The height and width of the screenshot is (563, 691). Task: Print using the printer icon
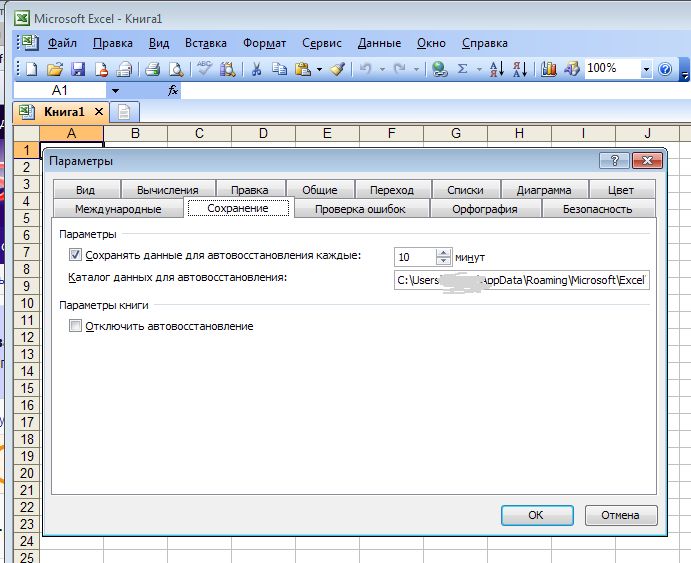(152, 69)
